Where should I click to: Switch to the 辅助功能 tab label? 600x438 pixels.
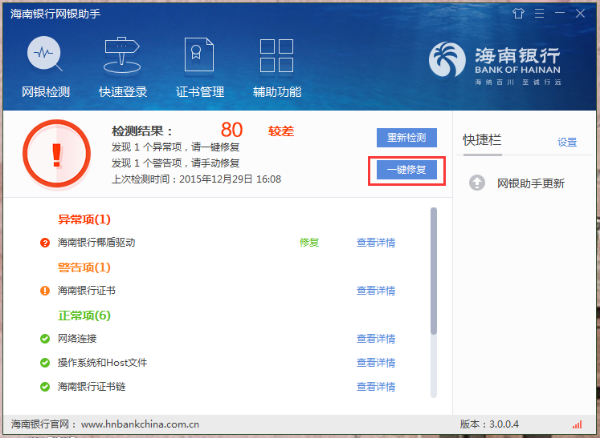point(277,92)
